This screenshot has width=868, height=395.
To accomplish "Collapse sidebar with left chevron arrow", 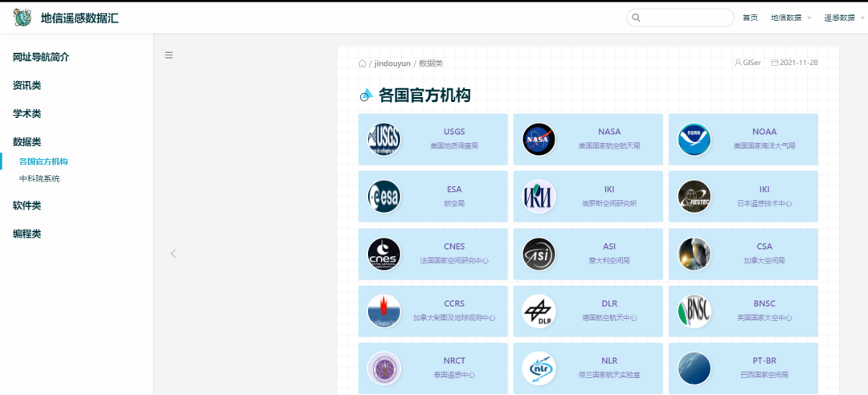I will click(174, 254).
